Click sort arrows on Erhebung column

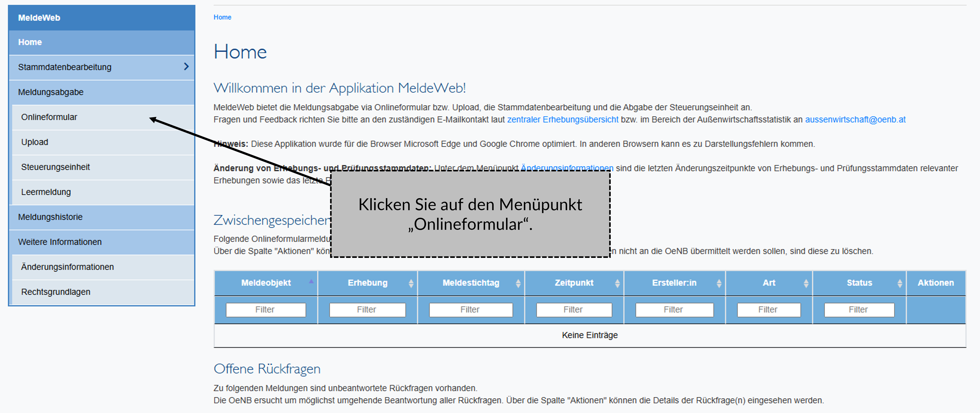(411, 283)
